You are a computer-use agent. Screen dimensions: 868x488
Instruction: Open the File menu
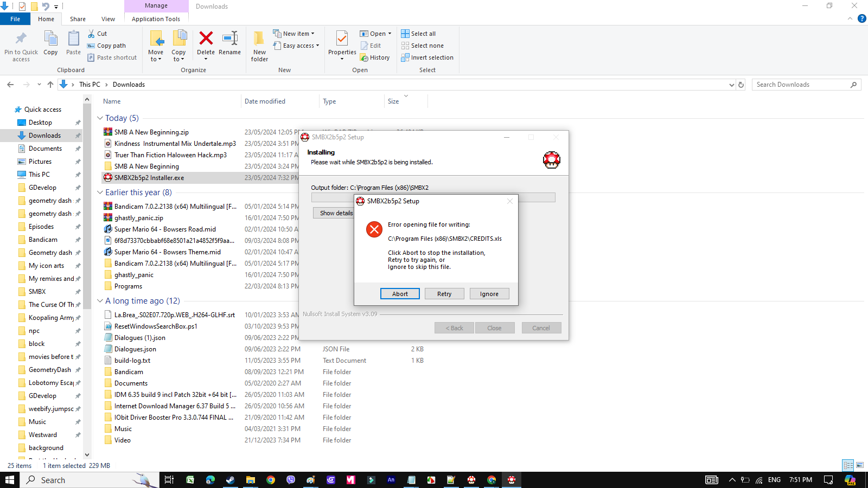[15, 19]
